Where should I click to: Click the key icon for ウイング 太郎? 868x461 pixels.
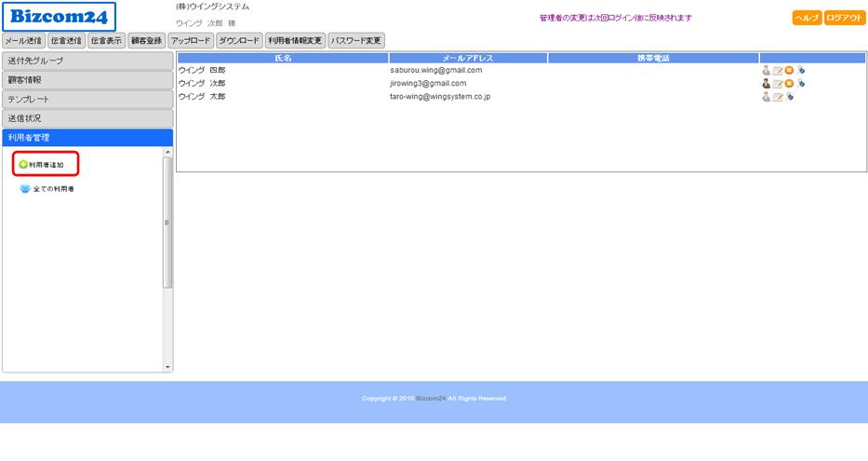pos(790,96)
